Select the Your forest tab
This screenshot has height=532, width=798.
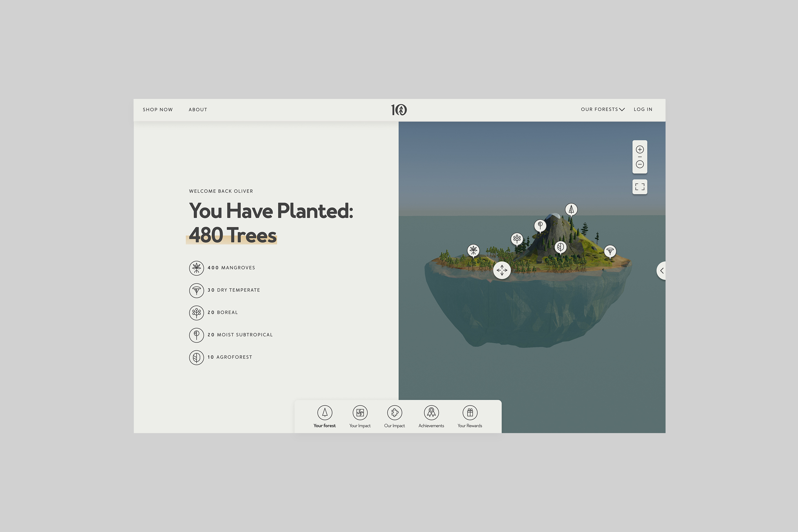(x=325, y=416)
